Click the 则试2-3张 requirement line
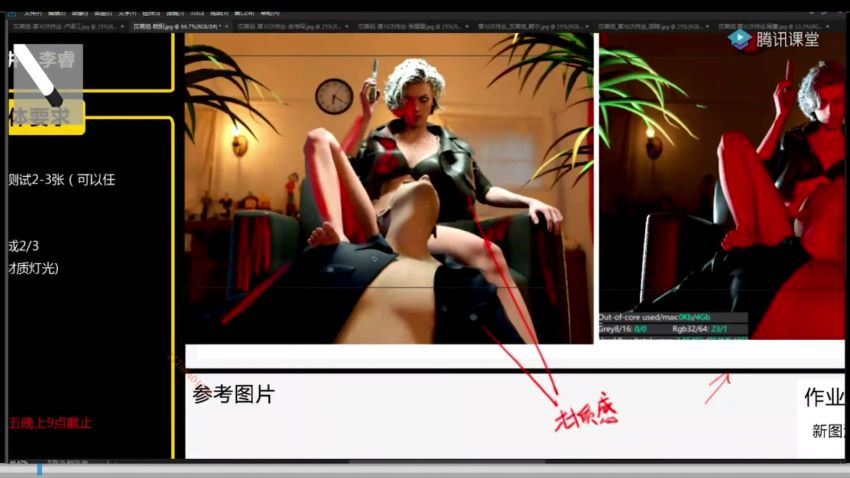This screenshot has width=850, height=478. coord(62,180)
